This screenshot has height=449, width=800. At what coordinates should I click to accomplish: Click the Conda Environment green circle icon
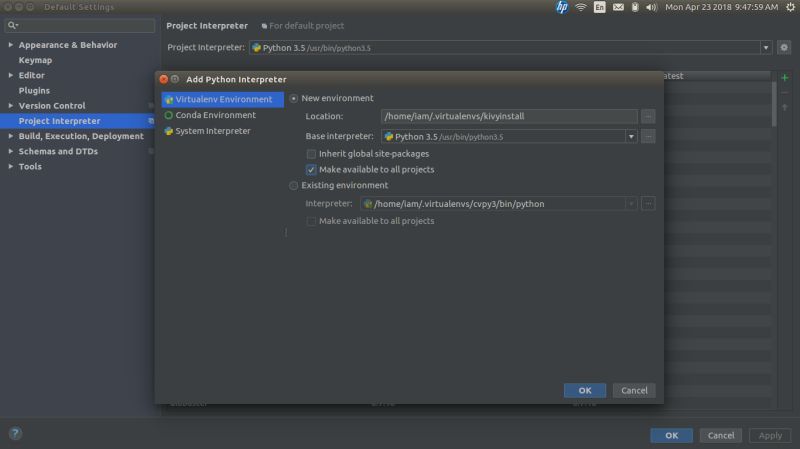[169, 115]
